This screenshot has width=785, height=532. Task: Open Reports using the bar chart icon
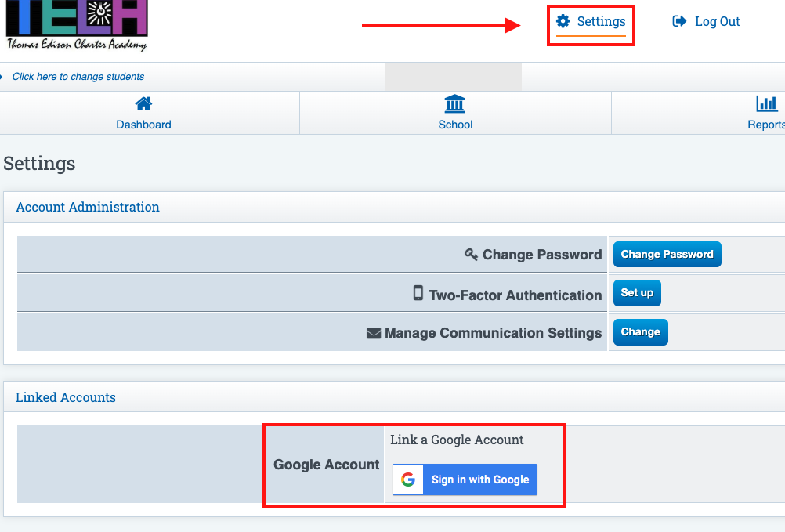(767, 103)
